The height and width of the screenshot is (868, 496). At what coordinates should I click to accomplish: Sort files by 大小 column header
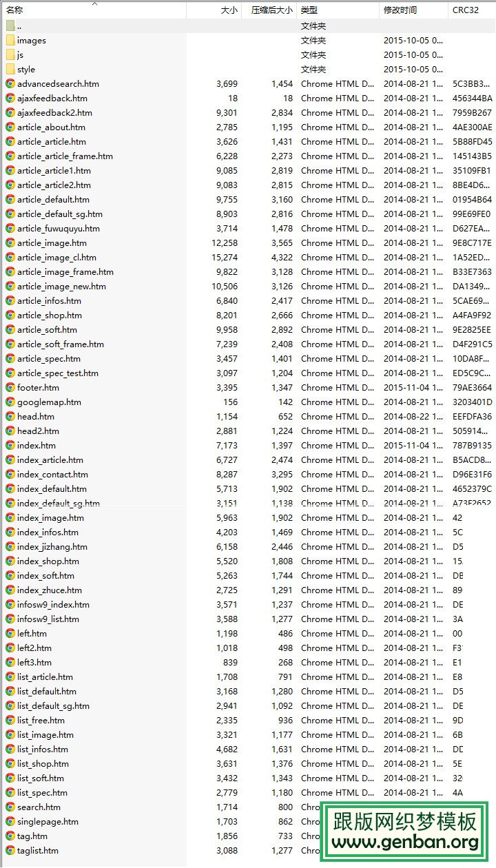click(x=229, y=10)
